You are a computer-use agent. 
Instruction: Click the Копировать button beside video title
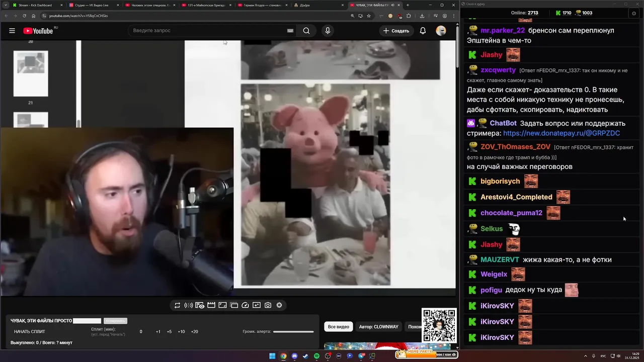click(x=115, y=321)
